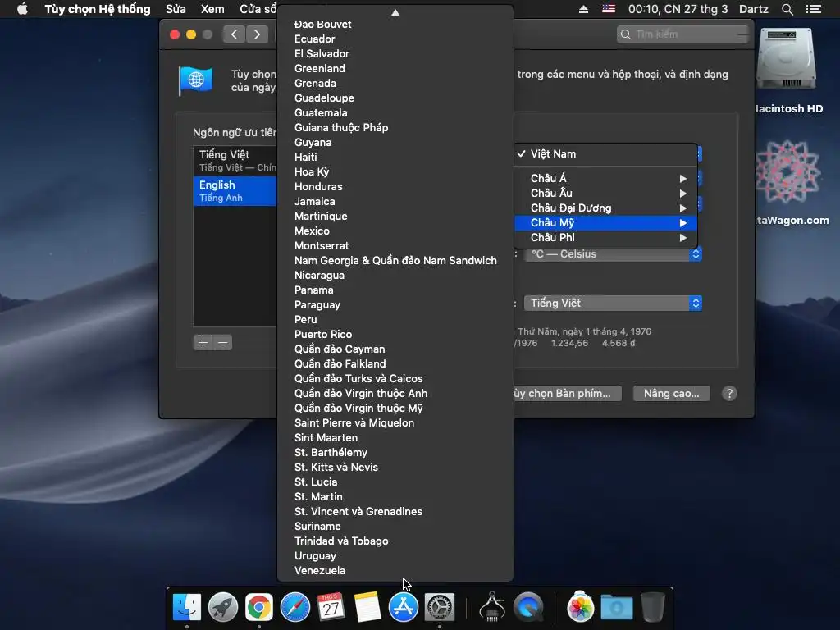
Task: Open App Store from Dock
Action: tap(404, 608)
